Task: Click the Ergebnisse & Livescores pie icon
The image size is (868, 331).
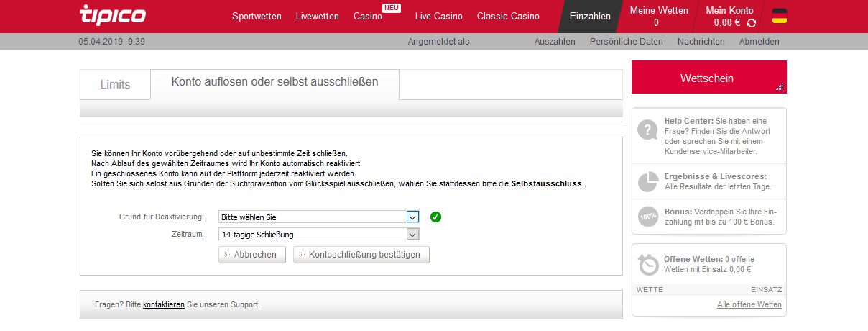Action: [648, 181]
